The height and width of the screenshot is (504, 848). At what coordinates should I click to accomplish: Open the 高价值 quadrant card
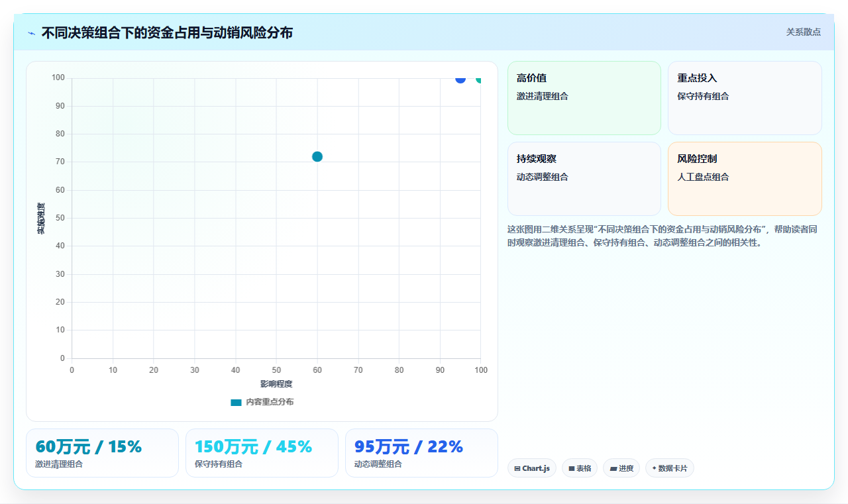584,98
